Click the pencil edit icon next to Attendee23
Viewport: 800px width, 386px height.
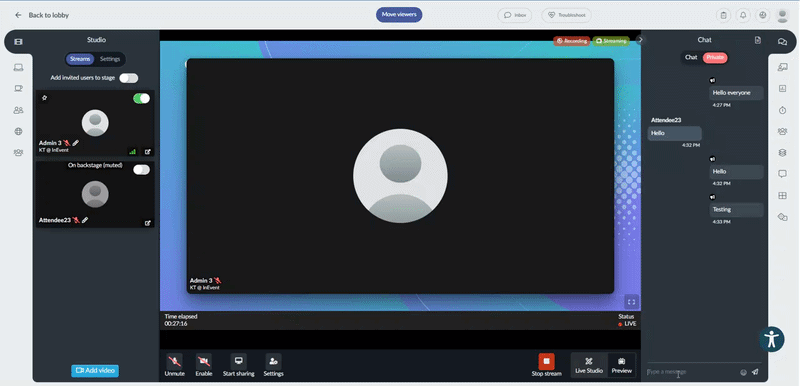coord(85,220)
